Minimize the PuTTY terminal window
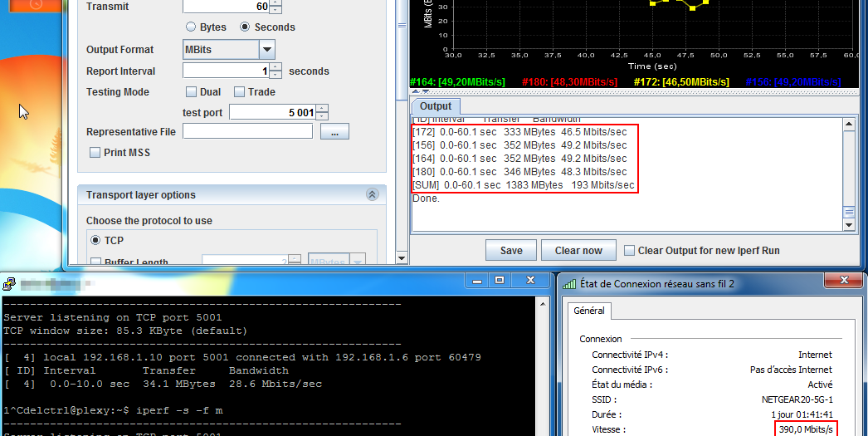868x436 pixels. (x=477, y=282)
